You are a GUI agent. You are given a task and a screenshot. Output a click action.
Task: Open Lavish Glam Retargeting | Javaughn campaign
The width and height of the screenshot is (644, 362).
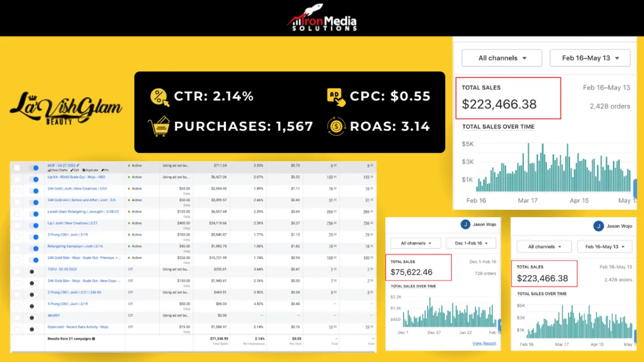pos(83,212)
